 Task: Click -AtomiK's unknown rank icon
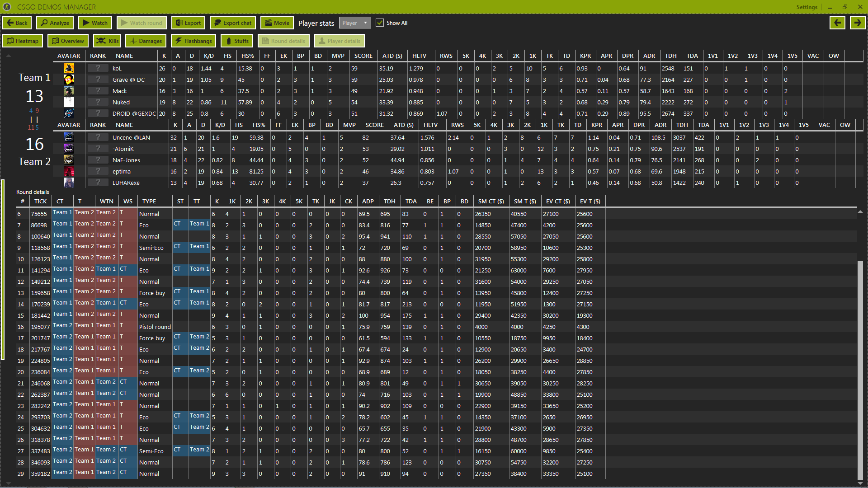(x=98, y=149)
